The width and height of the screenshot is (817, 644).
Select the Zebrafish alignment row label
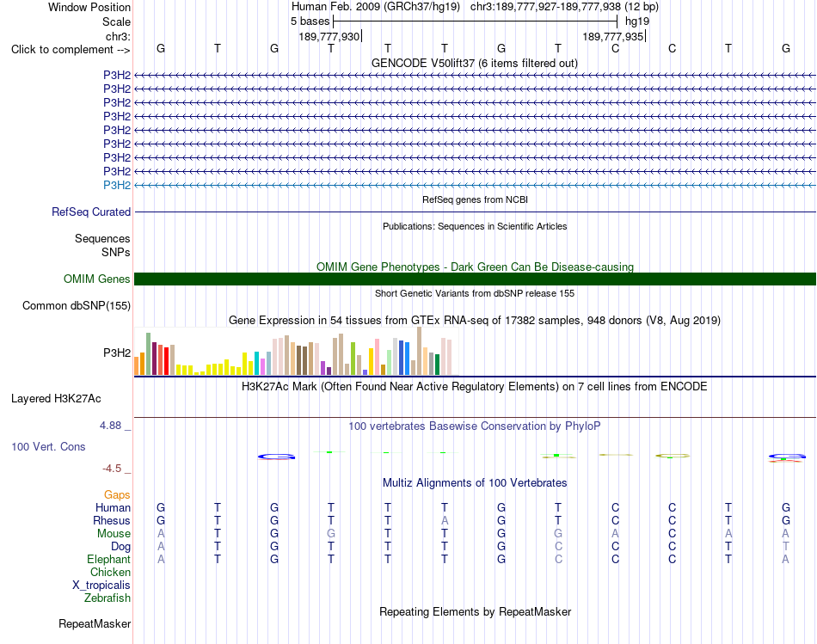pos(107,598)
